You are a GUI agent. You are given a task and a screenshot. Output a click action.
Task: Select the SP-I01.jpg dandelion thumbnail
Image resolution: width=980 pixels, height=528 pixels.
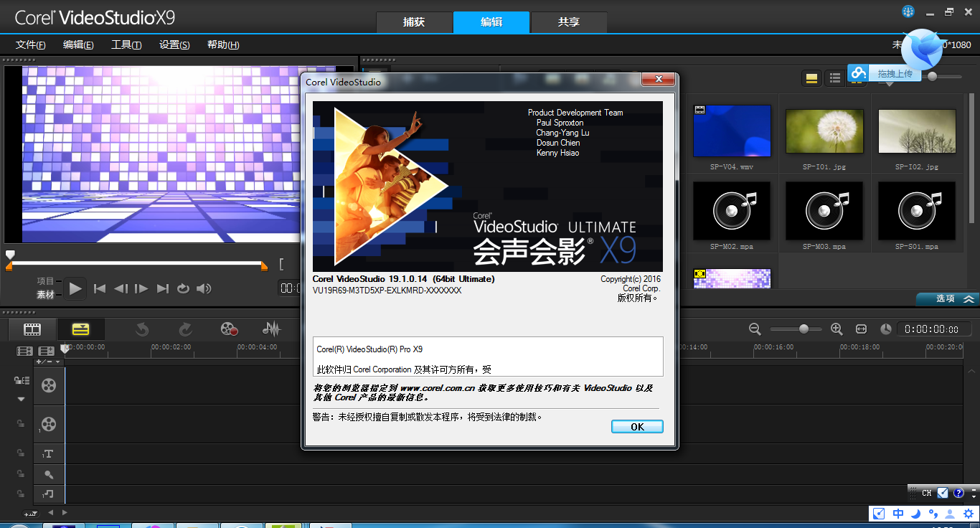click(824, 131)
